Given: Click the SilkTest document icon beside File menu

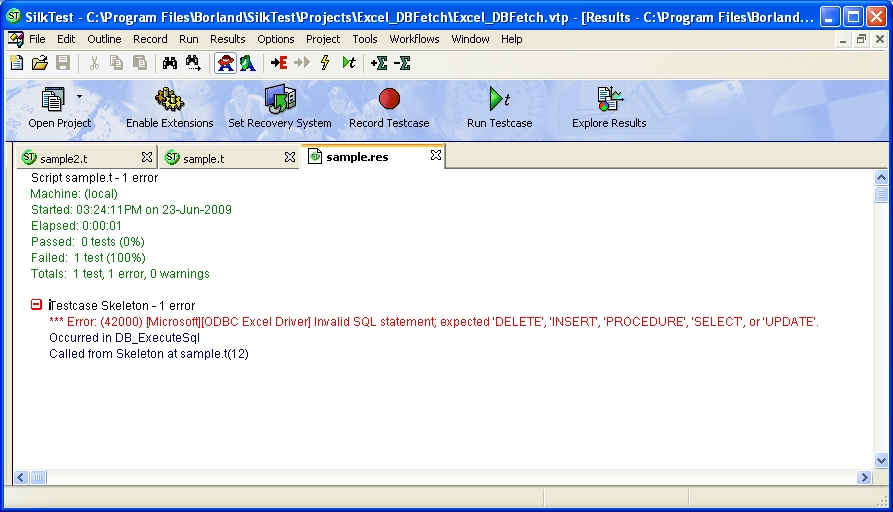Looking at the screenshot, I should coord(16,39).
